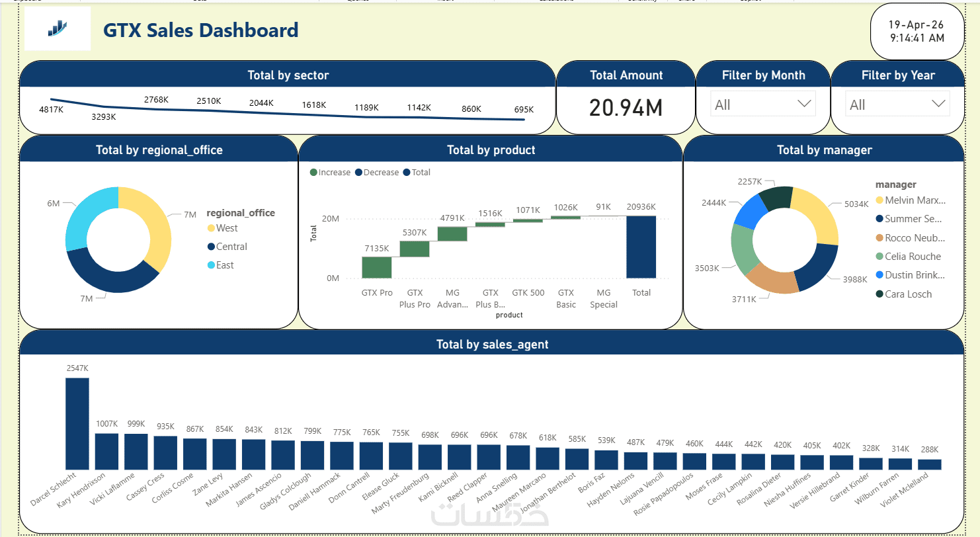980x537 pixels.
Task: Click the East legend marker
Action: point(212,265)
